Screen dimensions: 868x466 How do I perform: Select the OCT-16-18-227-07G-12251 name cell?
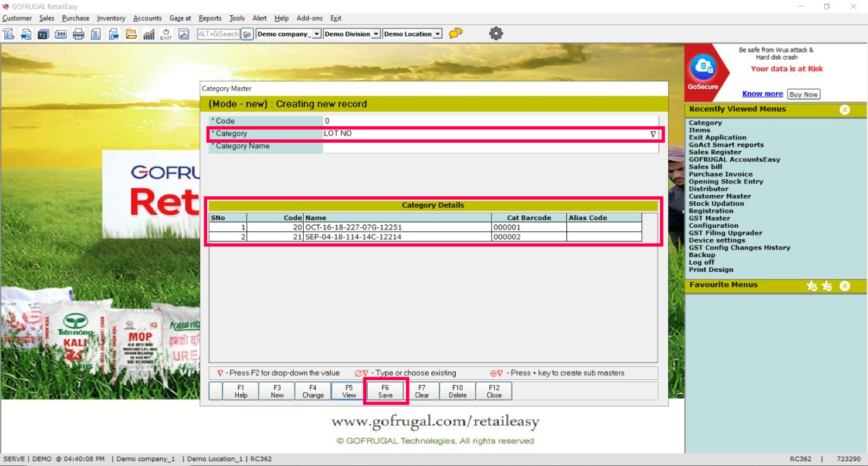(x=398, y=227)
